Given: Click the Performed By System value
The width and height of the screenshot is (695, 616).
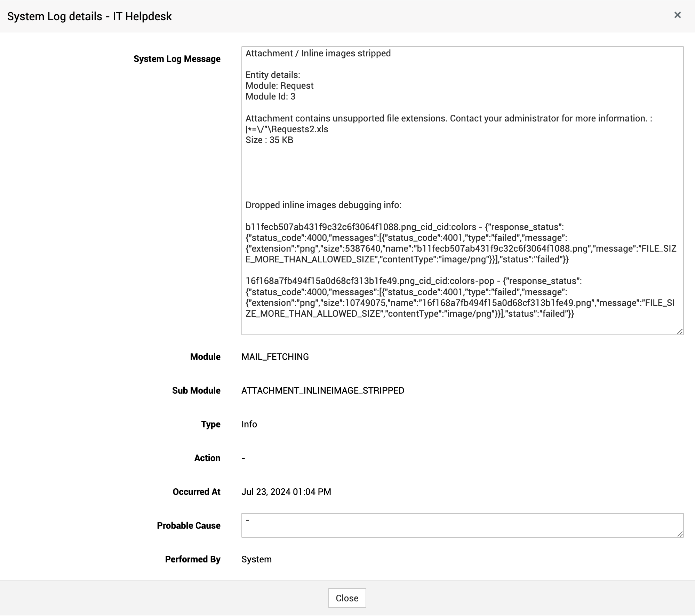Looking at the screenshot, I should pyautogui.click(x=256, y=559).
